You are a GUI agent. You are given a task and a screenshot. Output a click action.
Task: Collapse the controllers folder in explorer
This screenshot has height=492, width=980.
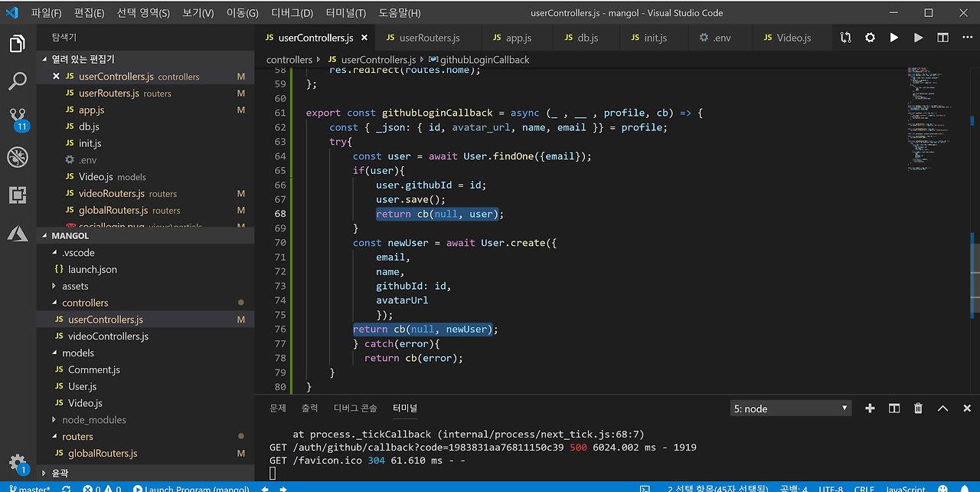point(85,303)
